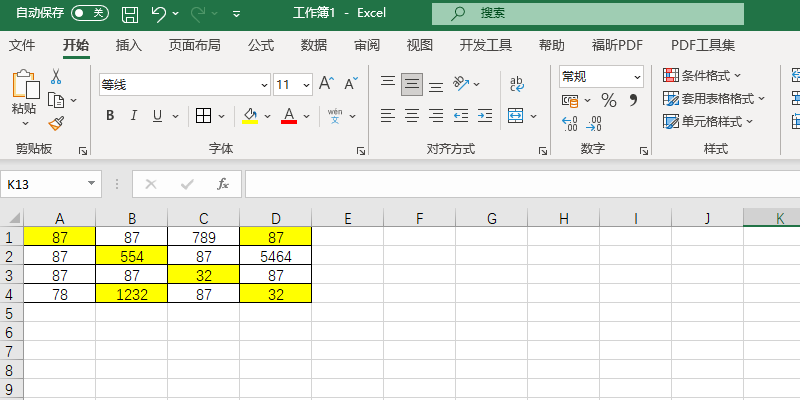Viewport: 800px width, 400px height.
Task: Click the Align Left icon
Action: (x=388, y=116)
